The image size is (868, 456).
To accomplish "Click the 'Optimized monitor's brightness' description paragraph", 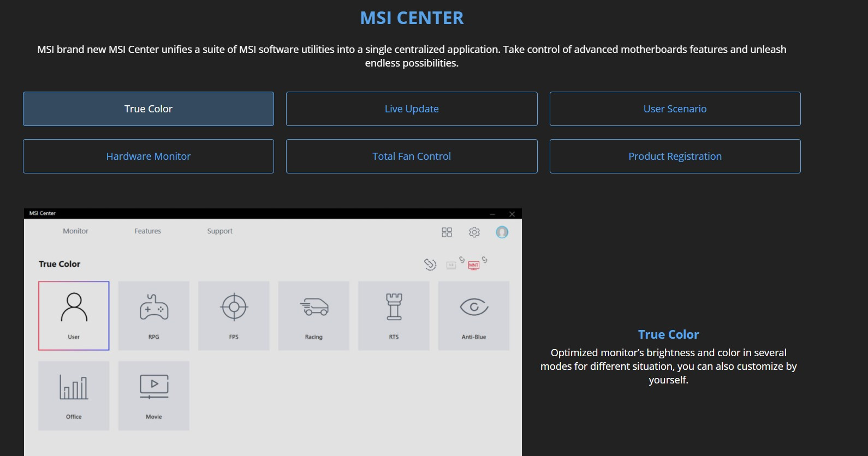I will (669, 366).
